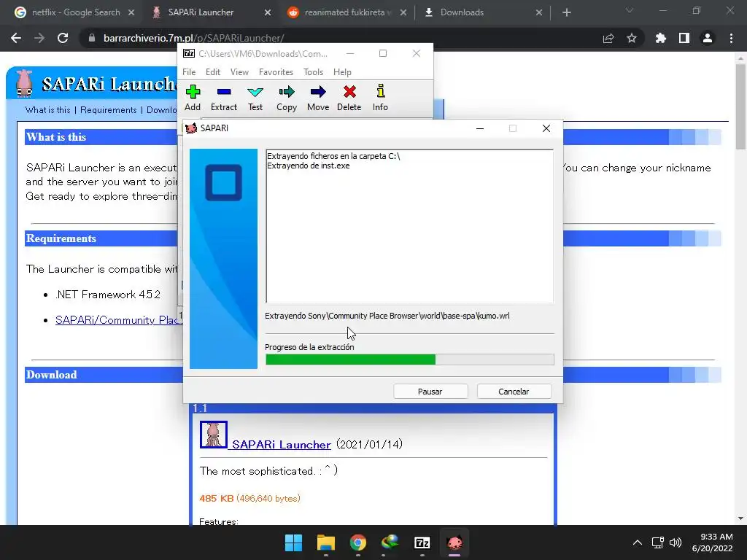Minimize the SAPARI installer window

click(x=480, y=128)
